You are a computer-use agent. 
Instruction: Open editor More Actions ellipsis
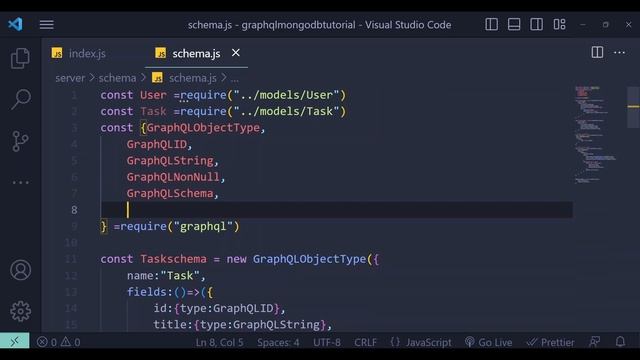619,53
